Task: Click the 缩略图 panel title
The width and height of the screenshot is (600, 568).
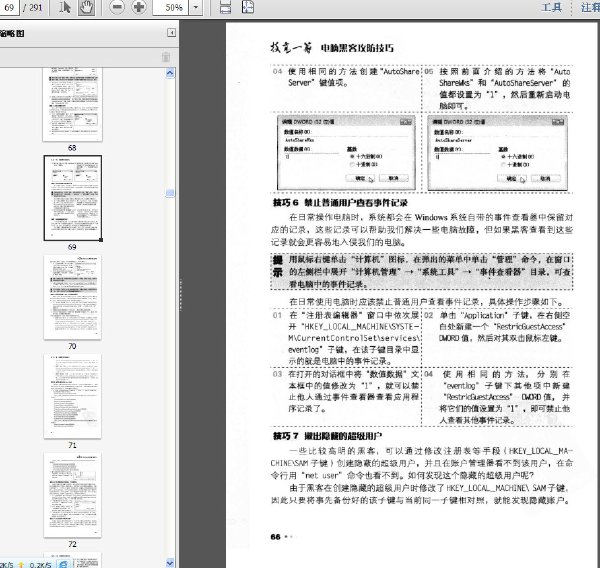Action: pyautogui.click(x=11, y=33)
